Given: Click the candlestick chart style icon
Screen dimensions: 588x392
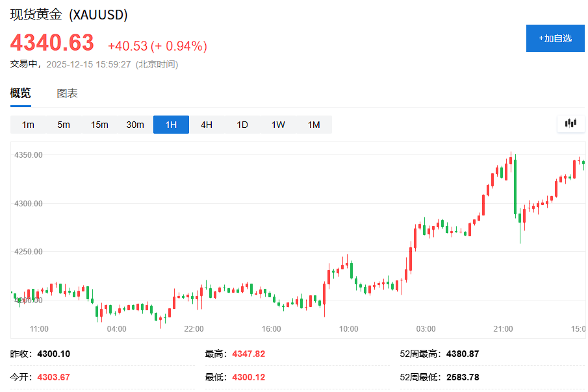Looking at the screenshot, I should [x=570, y=123].
